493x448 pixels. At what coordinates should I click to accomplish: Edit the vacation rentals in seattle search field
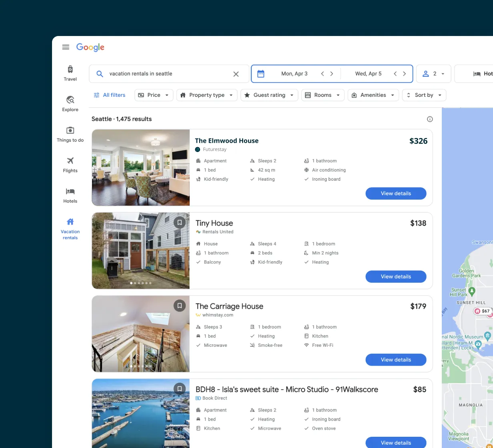tap(168, 74)
